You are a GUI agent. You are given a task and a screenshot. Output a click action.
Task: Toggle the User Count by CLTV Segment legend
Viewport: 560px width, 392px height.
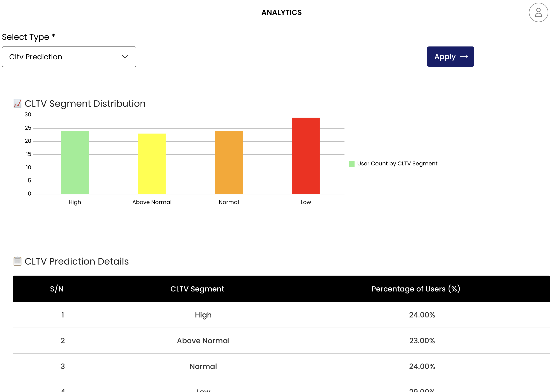click(x=397, y=164)
